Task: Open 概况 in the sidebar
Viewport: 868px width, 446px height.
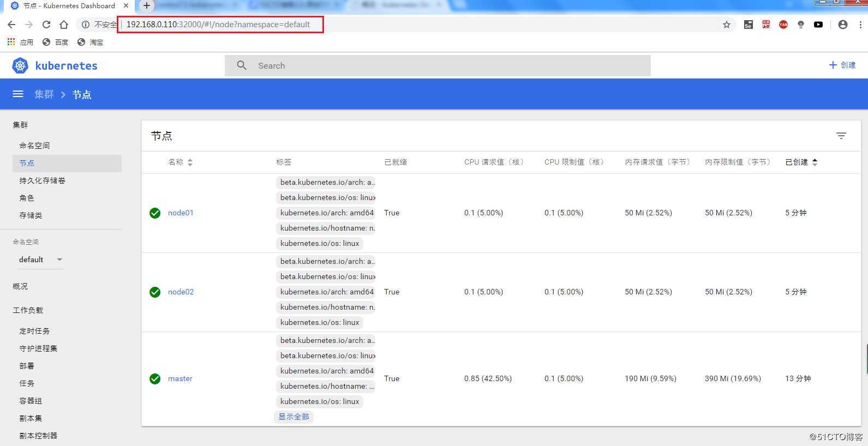Action: tap(20, 286)
